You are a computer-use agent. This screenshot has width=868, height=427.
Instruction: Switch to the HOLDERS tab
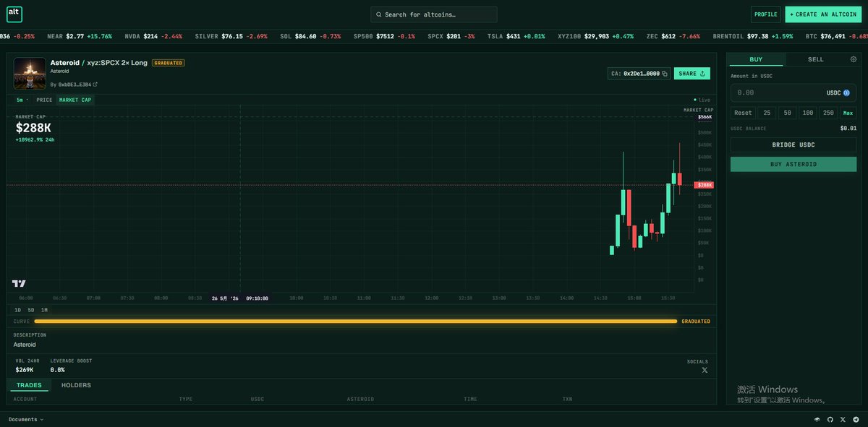(x=76, y=385)
